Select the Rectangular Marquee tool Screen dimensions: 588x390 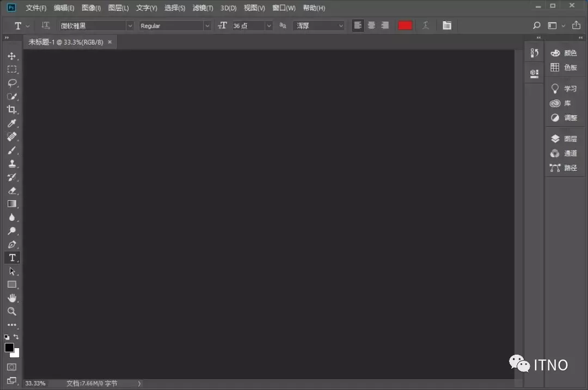click(11, 69)
